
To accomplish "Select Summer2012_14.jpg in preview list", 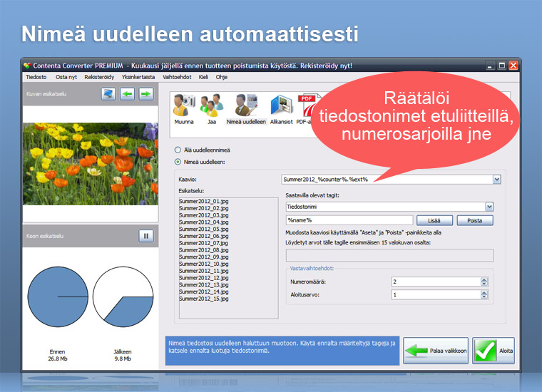I will point(204,292).
